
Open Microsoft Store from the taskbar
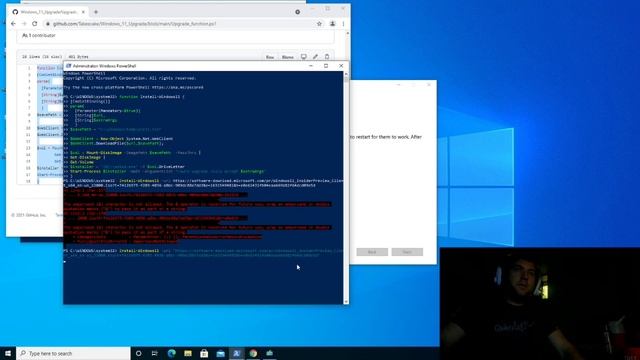(x=204, y=353)
